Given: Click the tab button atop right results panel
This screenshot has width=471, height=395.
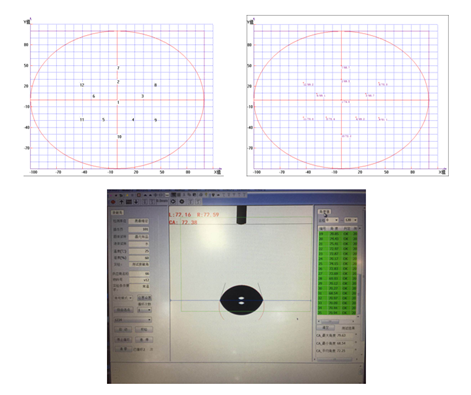Looking at the screenshot, I should [x=325, y=212].
